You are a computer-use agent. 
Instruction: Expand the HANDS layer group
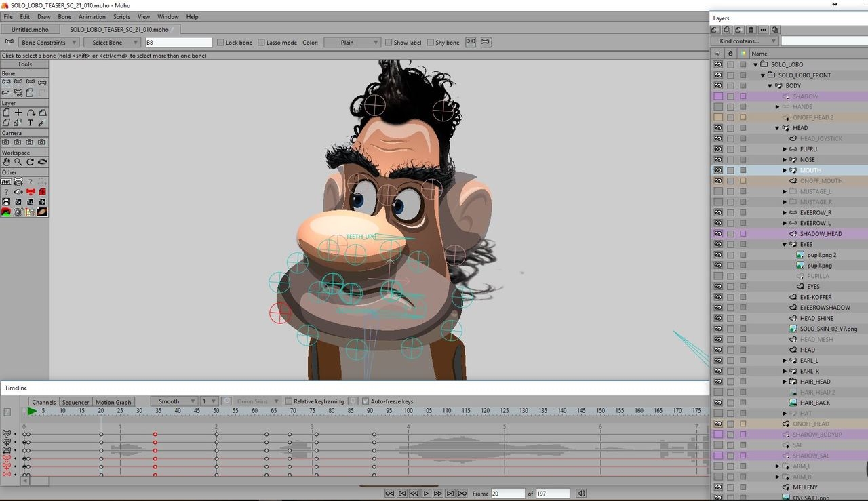(x=777, y=107)
